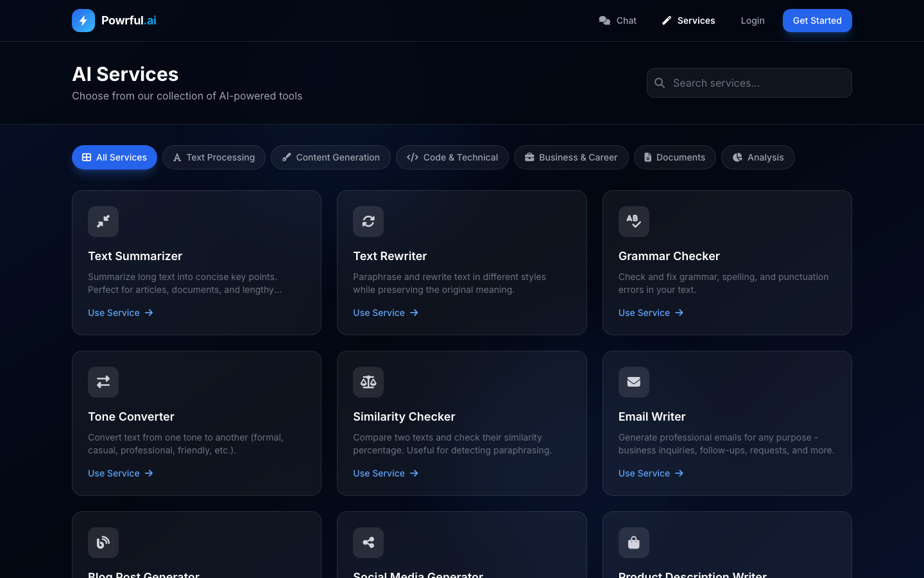Use Service link for Similarity Checker
924x578 pixels.
click(386, 473)
